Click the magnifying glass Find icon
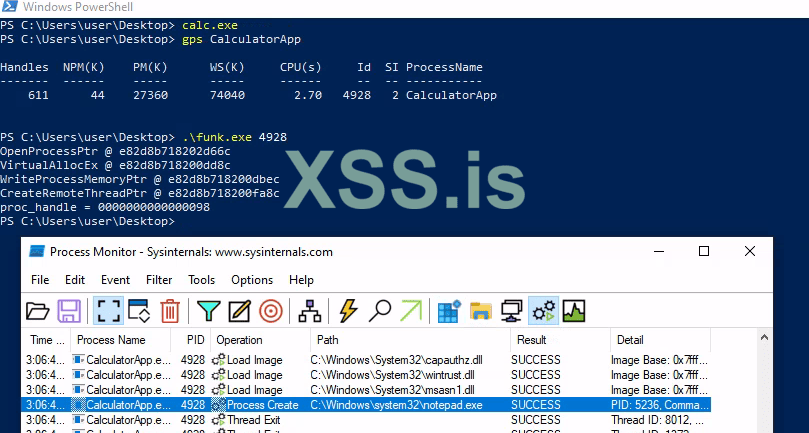Screen dimensions: 809x433 (x=380, y=311)
